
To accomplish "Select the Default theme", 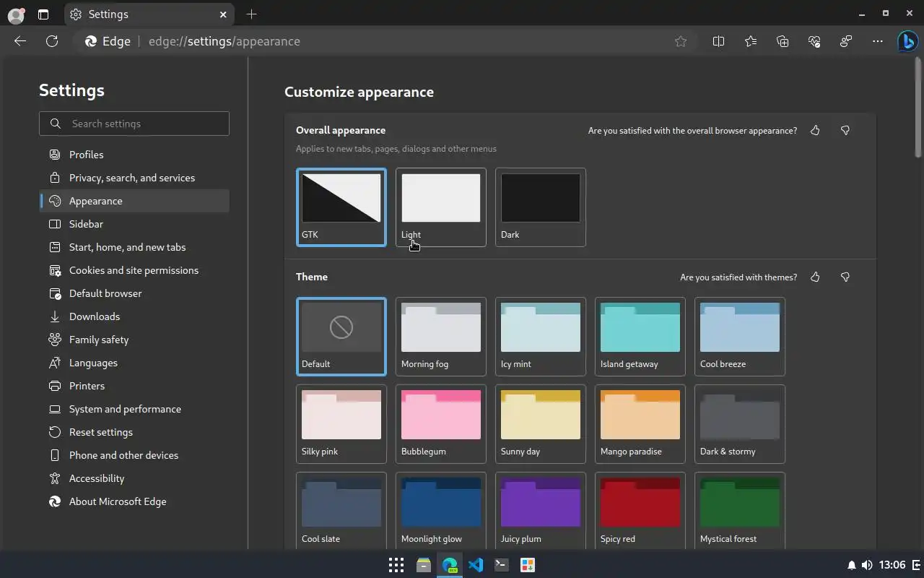I will [341, 337].
